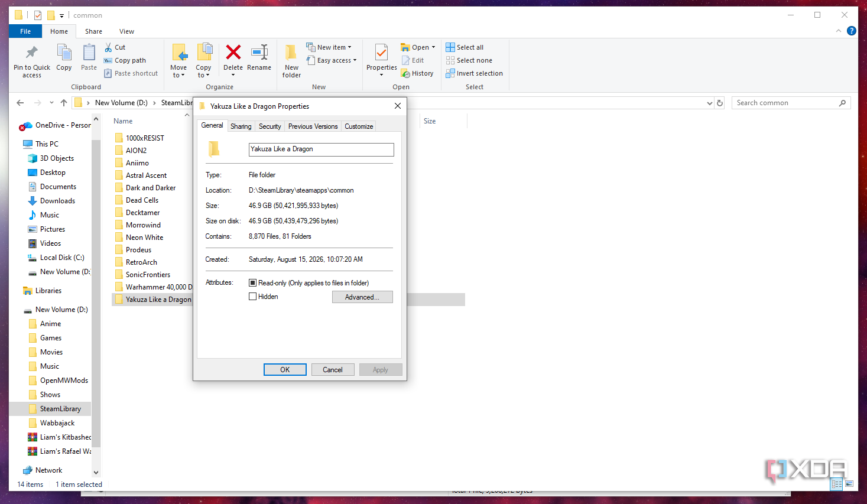Click Select all in ribbon
This screenshot has width=867, height=504.
465,47
